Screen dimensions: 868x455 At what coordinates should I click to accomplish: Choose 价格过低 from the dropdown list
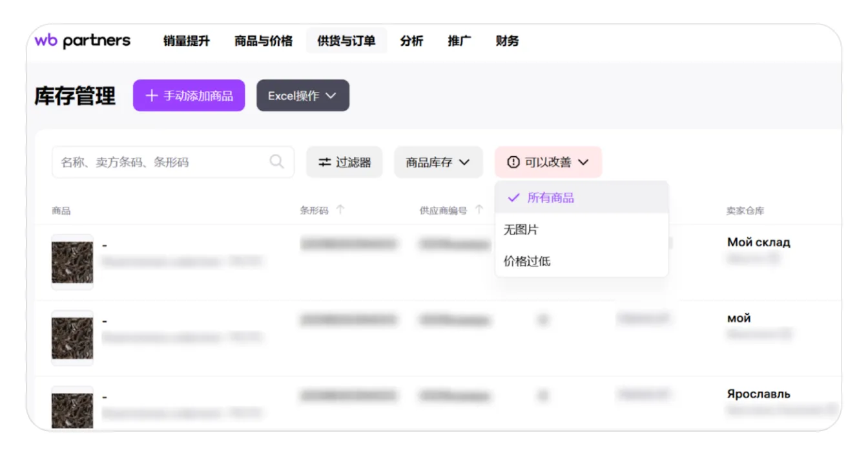point(527,262)
